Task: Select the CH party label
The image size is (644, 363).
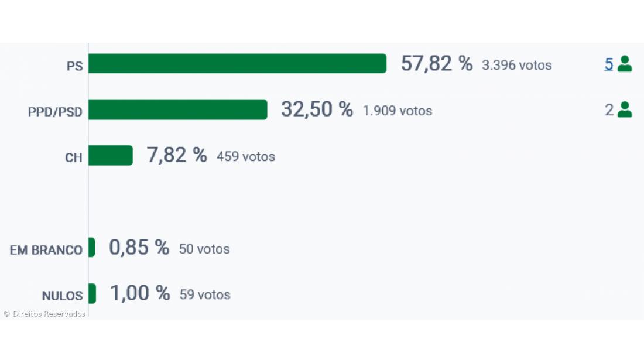Action: coord(73,158)
